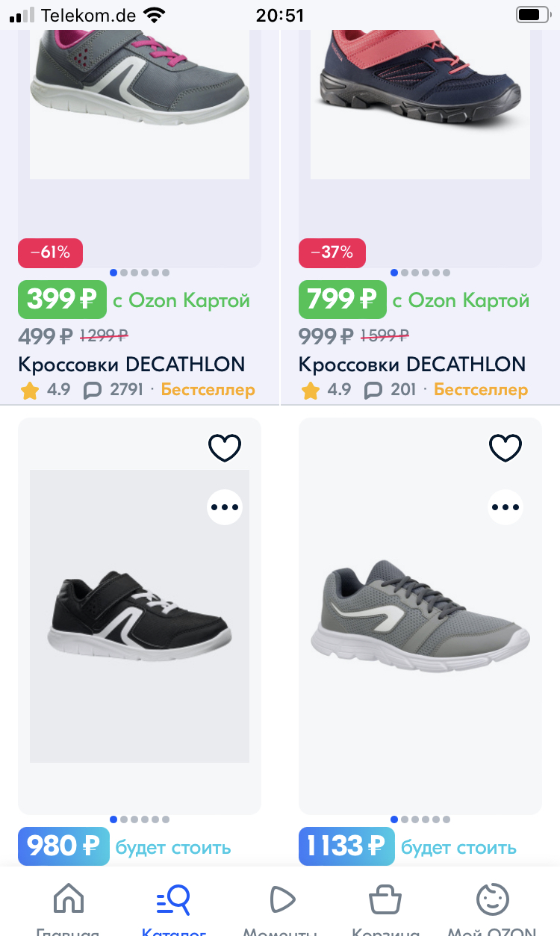This screenshot has width=560, height=936.
Task: Add gray sneaker to favorites with heart icon
Action: [505, 447]
